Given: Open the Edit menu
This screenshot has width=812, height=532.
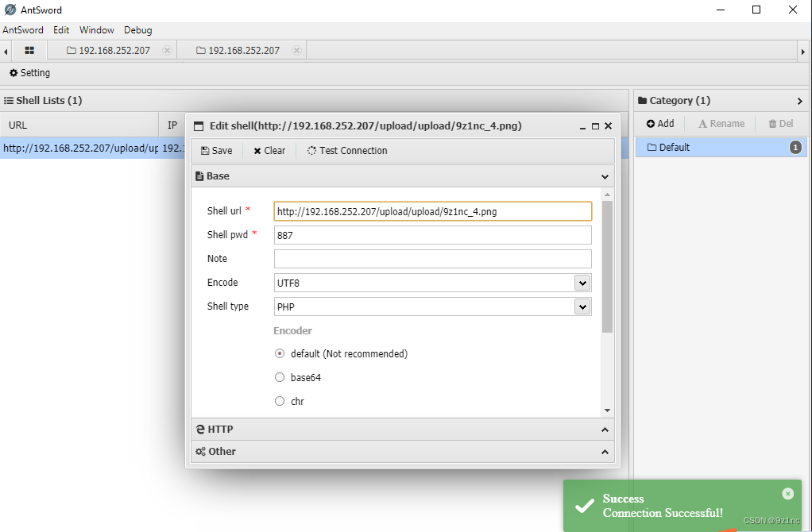Looking at the screenshot, I should 61,30.
